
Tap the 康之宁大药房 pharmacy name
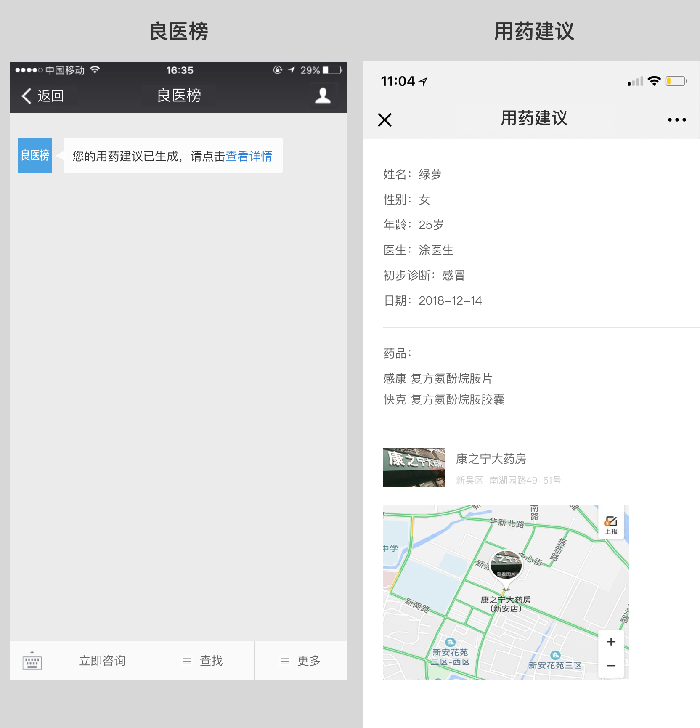click(491, 459)
